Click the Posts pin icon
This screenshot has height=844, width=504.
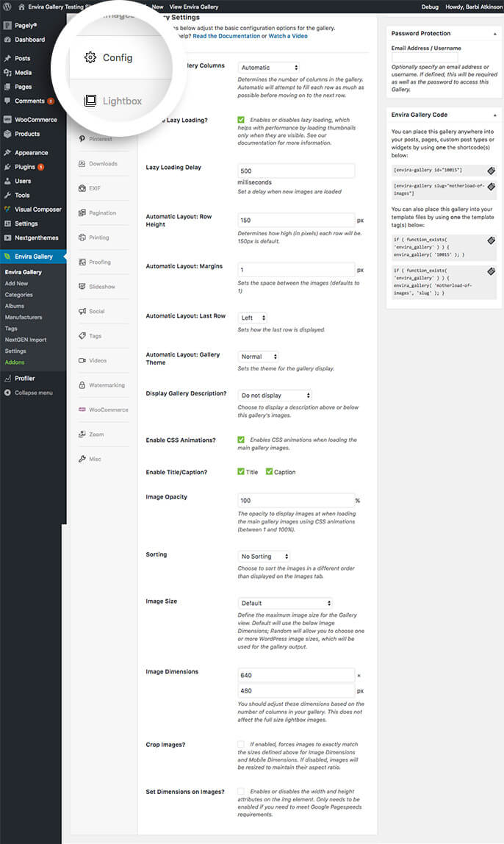(x=7, y=58)
